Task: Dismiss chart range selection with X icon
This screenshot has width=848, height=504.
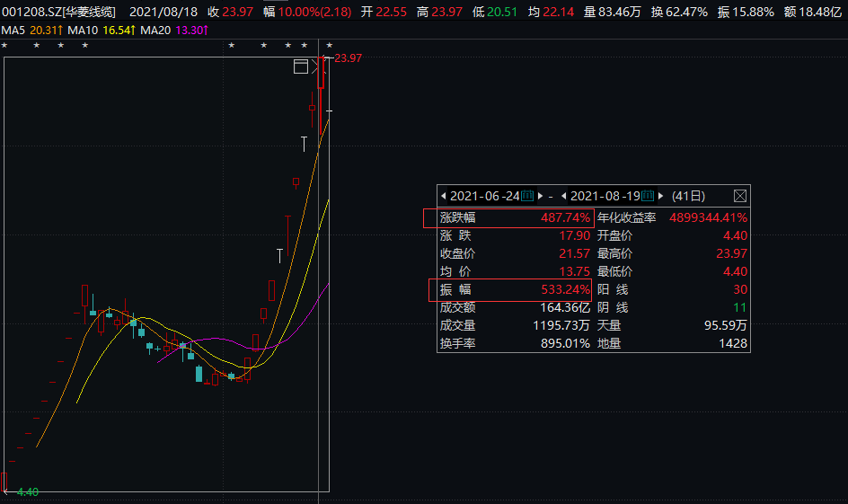Action: pos(315,66)
